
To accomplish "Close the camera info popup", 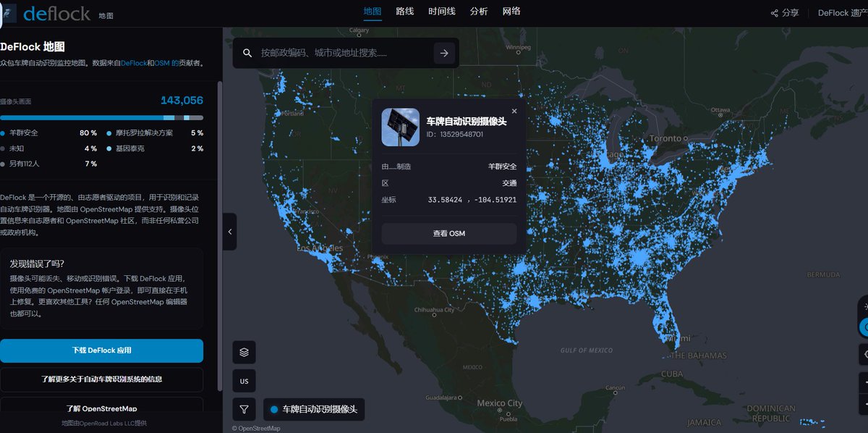I will coord(514,111).
